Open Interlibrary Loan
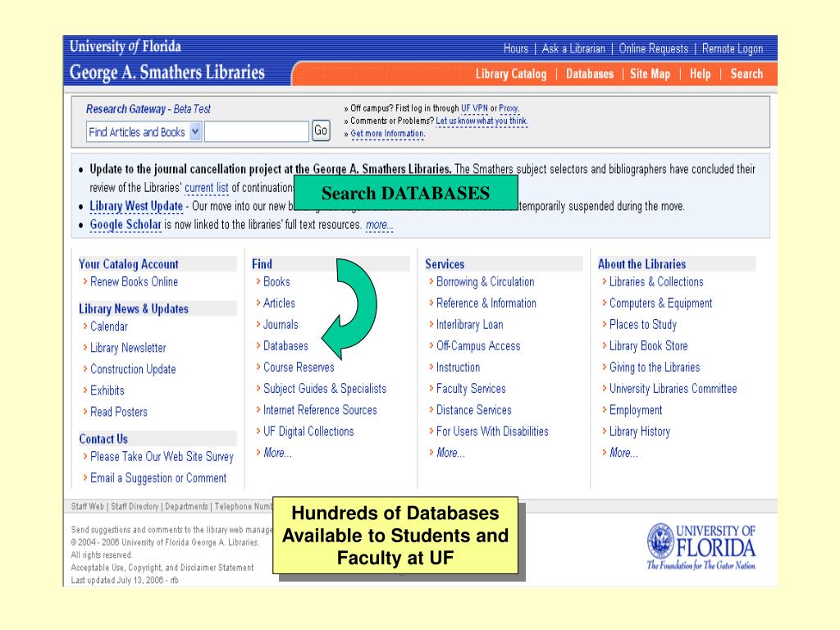840x630 pixels. (470, 325)
